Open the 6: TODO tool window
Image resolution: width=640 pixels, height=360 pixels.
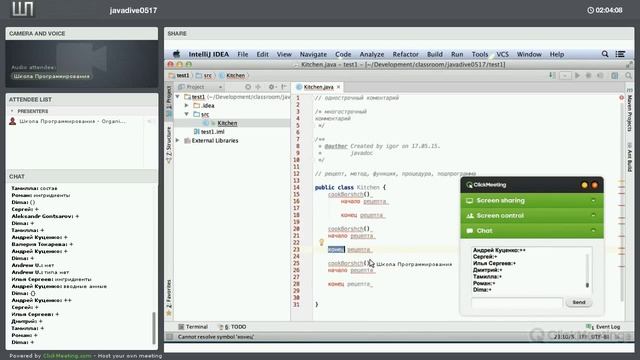coord(232,327)
